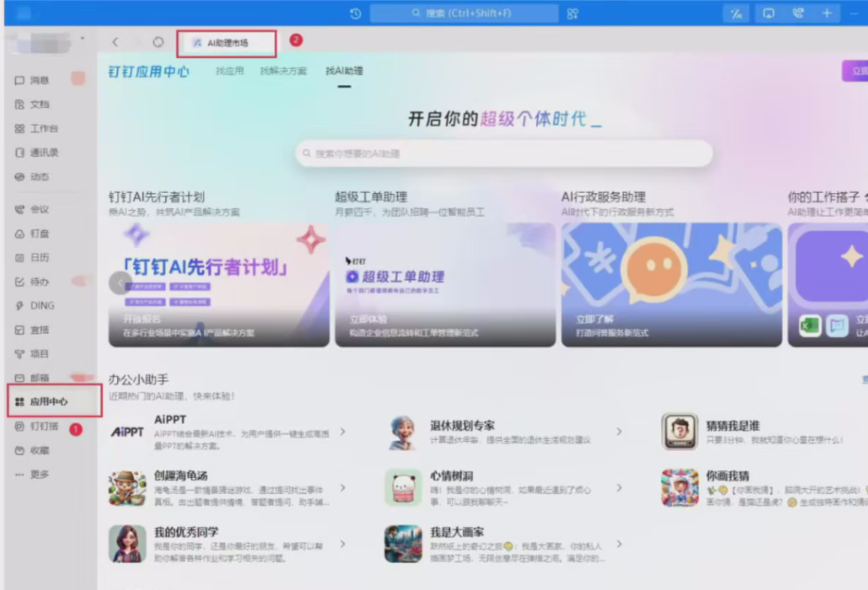
Task: Click the AI assistant icon in title bar
Action: click(737, 14)
